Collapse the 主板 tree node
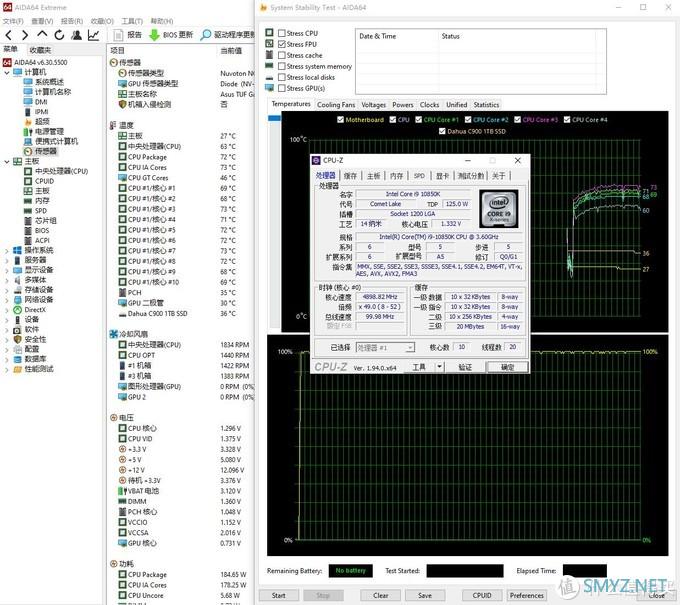The height and width of the screenshot is (605, 680). click(7, 161)
